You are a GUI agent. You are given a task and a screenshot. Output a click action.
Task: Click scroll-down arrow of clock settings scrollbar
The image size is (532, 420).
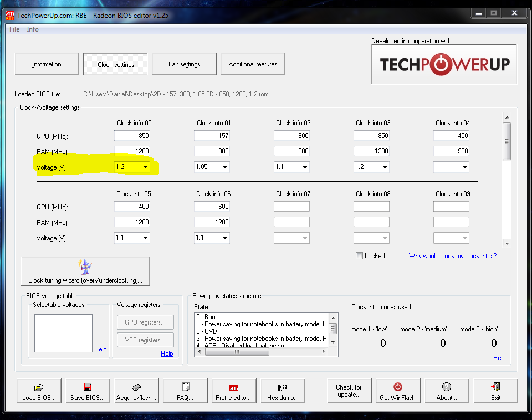click(x=507, y=243)
